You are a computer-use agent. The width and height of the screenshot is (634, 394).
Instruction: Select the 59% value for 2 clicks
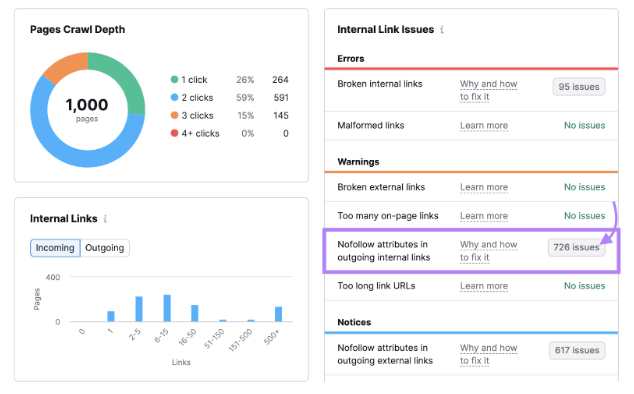click(x=245, y=97)
